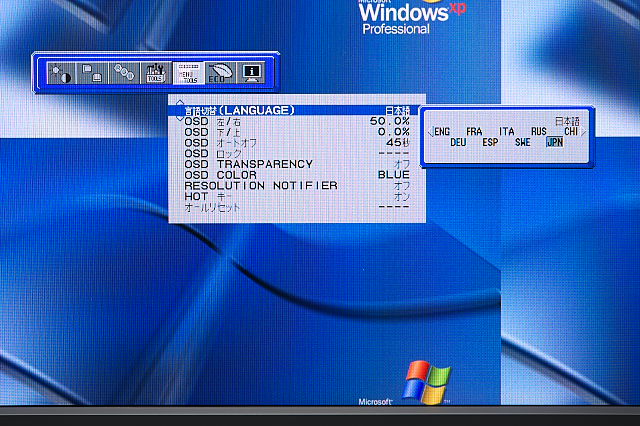The image size is (640, 426).
Task: Click the Tools toolbox icon
Action: pos(155,73)
